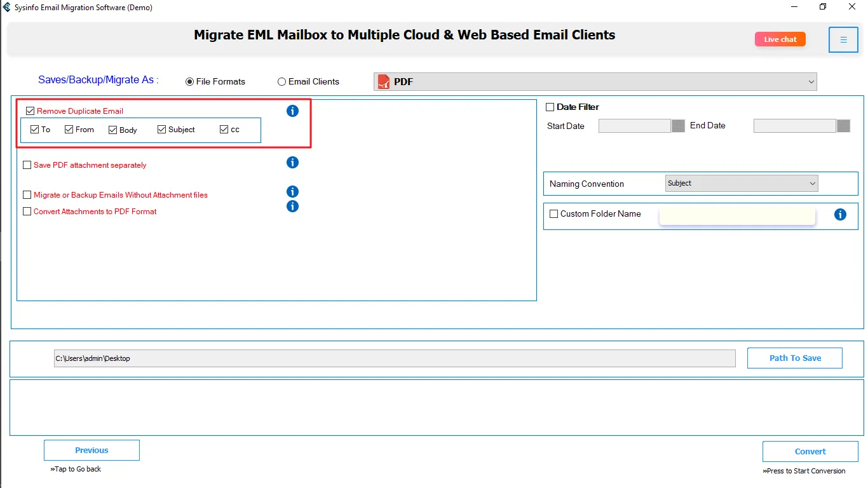The image size is (868, 488).
Task: Click the Tap to Go back hint text
Action: click(x=76, y=470)
